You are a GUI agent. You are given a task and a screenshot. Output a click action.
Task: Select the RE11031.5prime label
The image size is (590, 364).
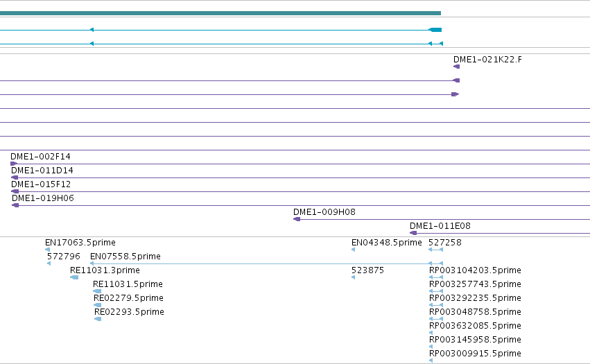[x=128, y=284]
